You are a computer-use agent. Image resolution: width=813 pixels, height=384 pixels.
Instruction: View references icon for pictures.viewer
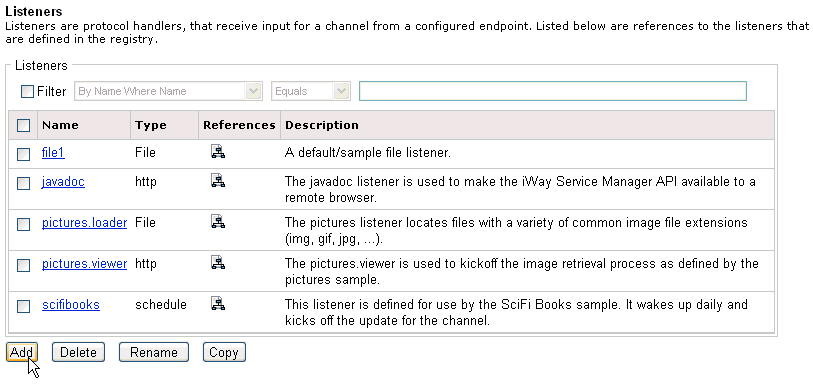[x=218, y=262]
